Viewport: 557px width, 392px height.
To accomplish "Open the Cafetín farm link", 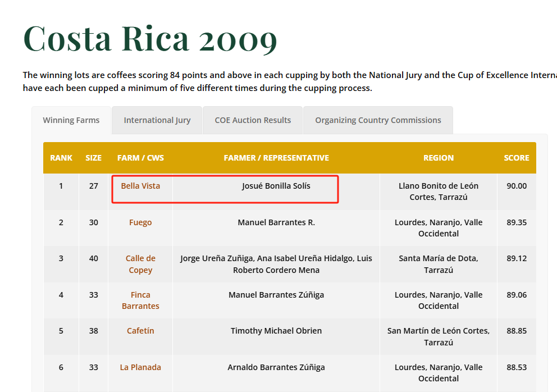I will point(140,331).
